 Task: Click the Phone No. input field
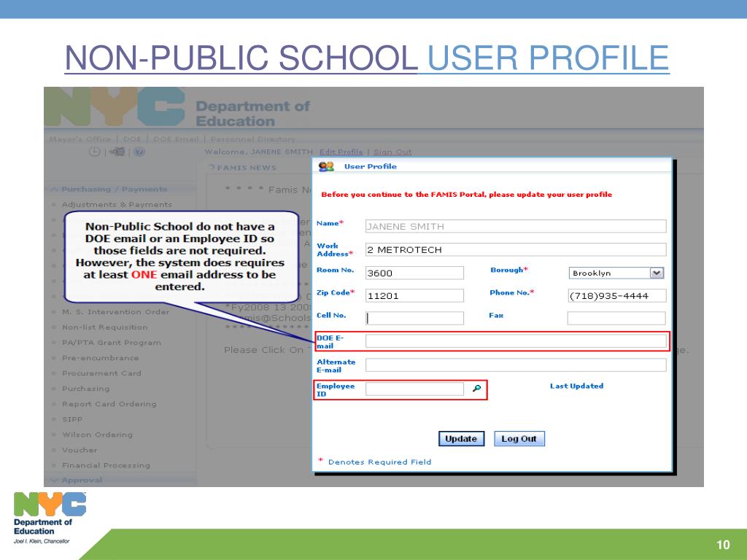[x=617, y=296]
